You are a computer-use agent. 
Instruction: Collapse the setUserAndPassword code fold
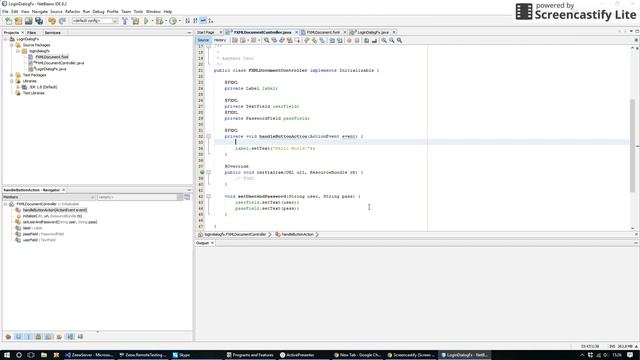pos(209,196)
